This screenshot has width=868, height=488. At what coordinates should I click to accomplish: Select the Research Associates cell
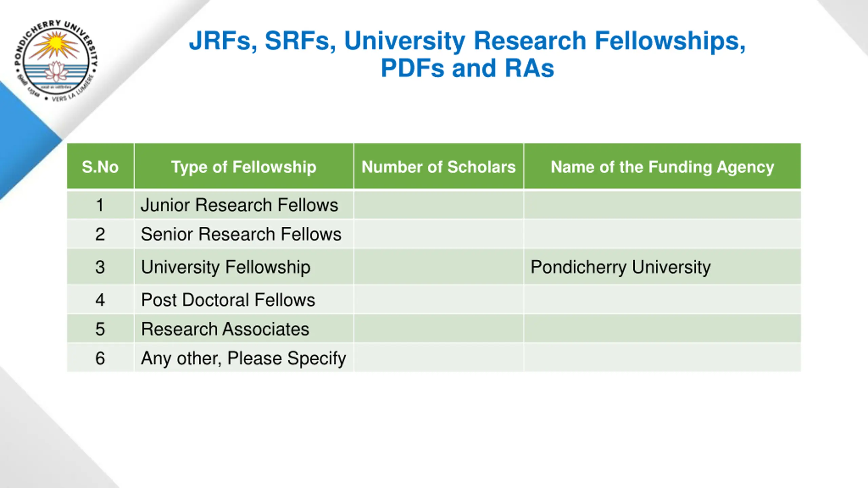(244, 329)
